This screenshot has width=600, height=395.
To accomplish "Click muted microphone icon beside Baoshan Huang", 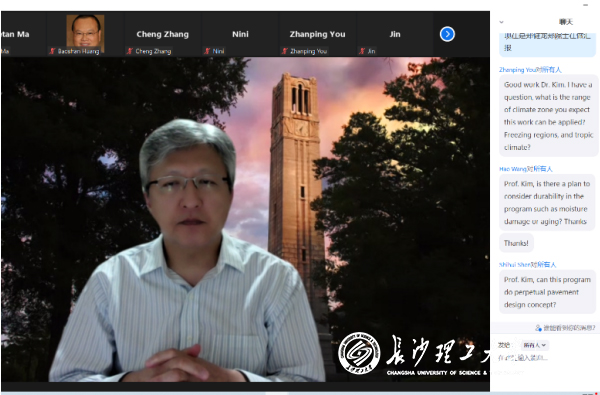I will [x=52, y=51].
